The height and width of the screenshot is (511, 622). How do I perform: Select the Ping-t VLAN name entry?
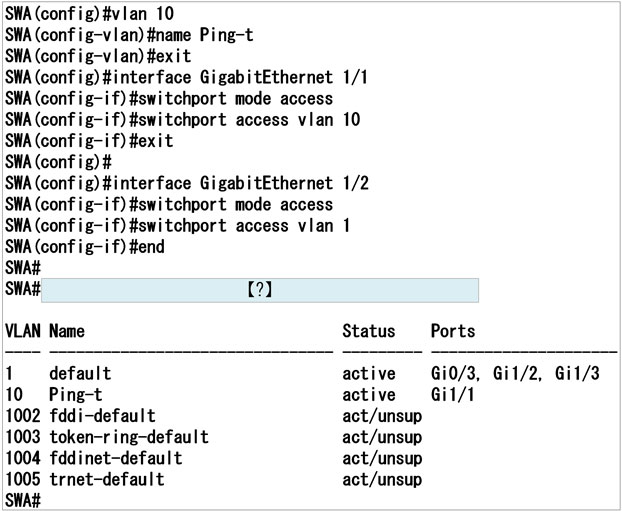tap(75, 394)
